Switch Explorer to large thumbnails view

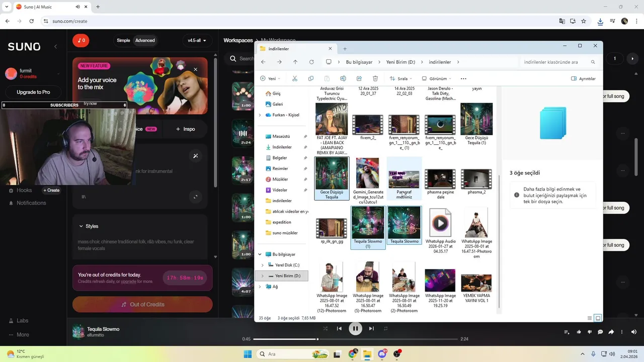[x=598, y=318]
